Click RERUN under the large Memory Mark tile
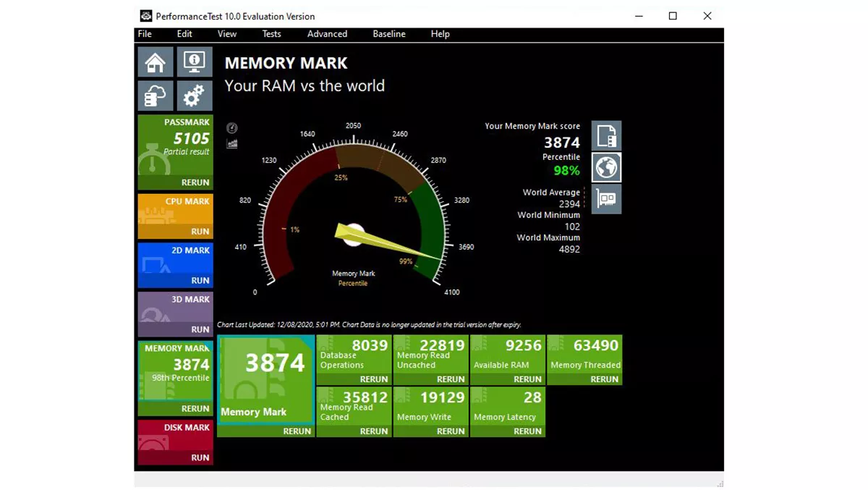 (x=297, y=431)
